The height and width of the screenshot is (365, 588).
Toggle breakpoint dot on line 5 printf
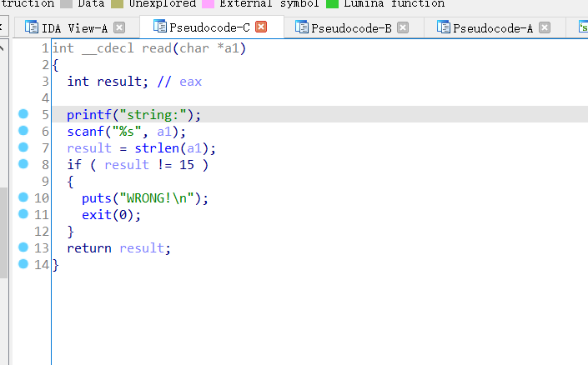[x=23, y=114]
